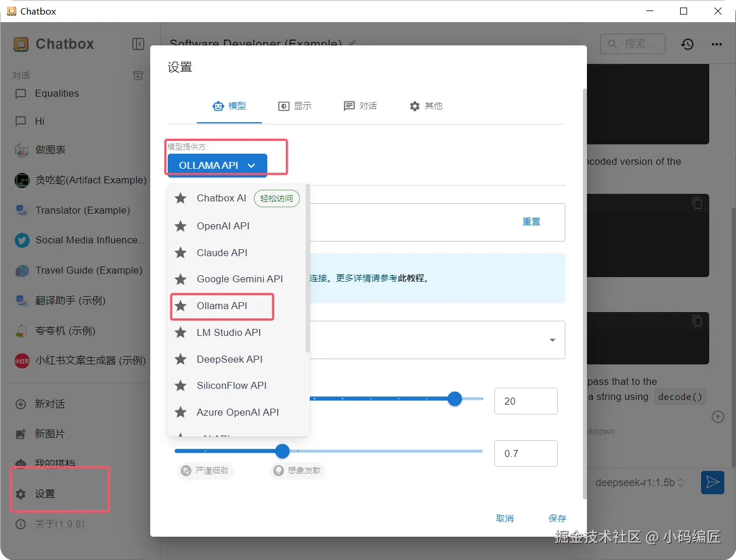Select LM Studio API provider
This screenshot has width=736, height=560.
coord(236,332)
